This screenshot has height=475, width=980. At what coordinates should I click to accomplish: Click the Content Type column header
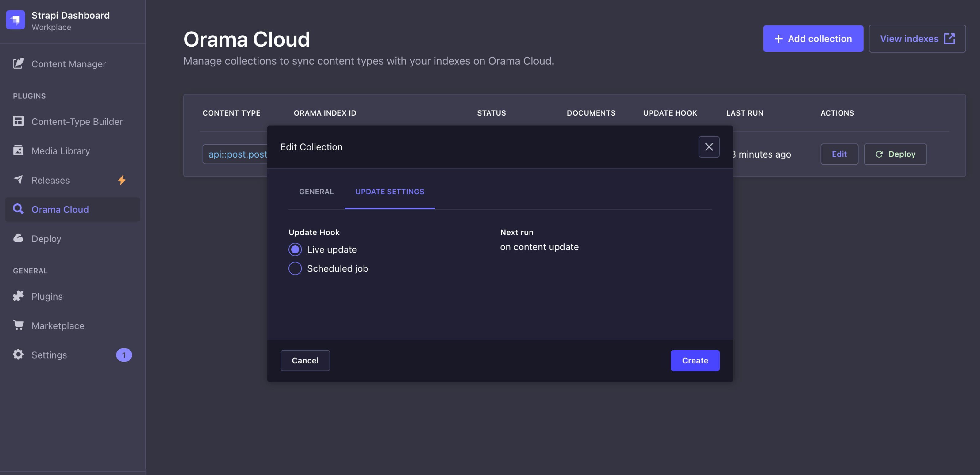pyautogui.click(x=231, y=113)
